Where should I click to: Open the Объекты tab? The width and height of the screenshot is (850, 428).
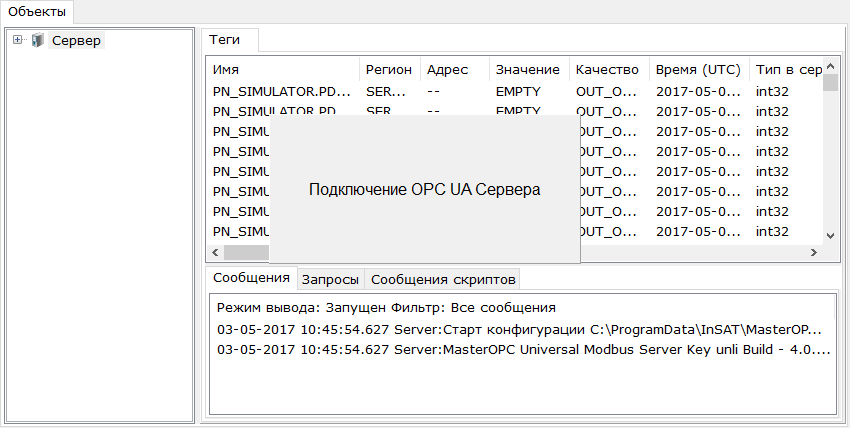[x=37, y=11]
